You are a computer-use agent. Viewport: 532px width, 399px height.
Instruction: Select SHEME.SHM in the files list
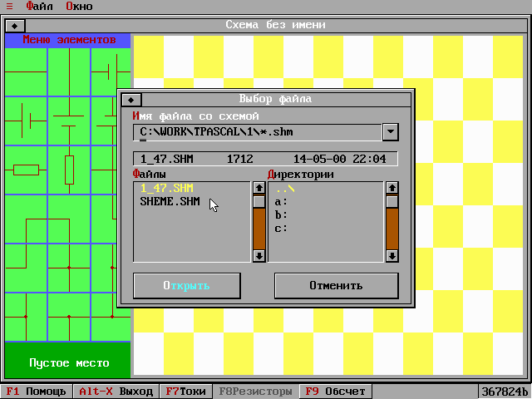click(170, 201)
